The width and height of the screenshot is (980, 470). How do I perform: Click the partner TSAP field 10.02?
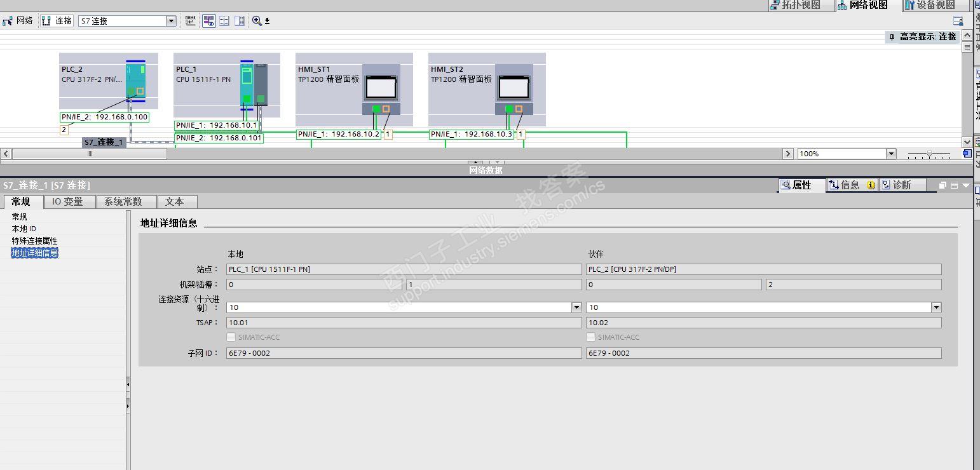pos(763,323)
